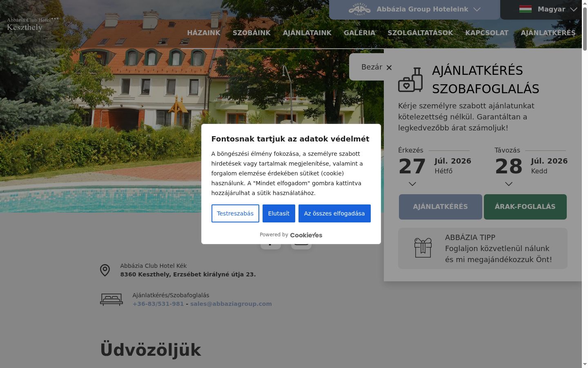The image size is (588, 368).
Task: Click the grey AJÁNLATKÉRÉS button in panel
Action: [x=440, y=207]
